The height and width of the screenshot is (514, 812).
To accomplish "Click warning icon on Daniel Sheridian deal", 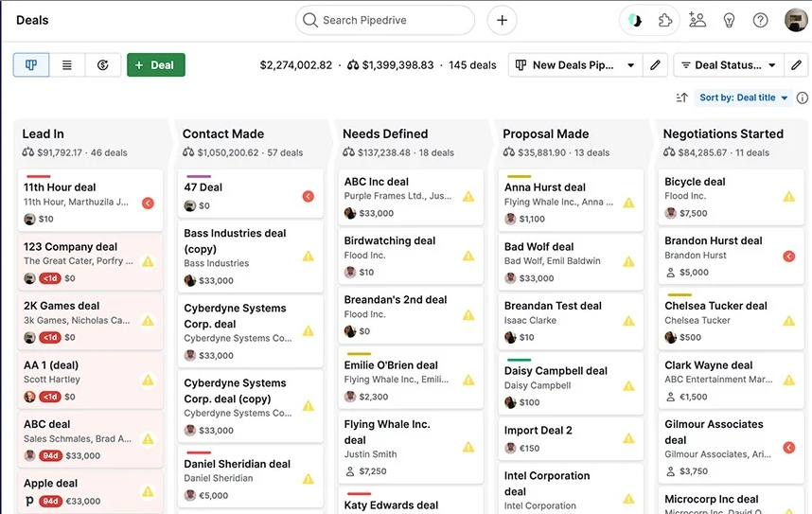I will pos(309,479).
